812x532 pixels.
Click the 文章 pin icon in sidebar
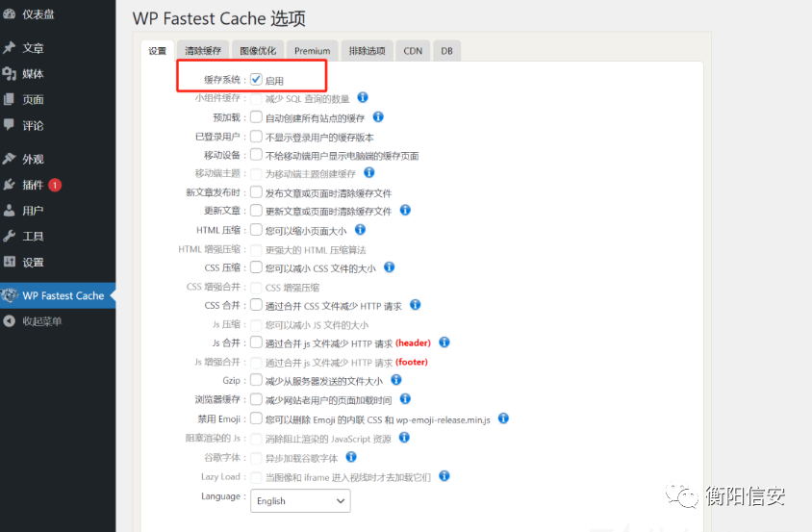point(9,48)
